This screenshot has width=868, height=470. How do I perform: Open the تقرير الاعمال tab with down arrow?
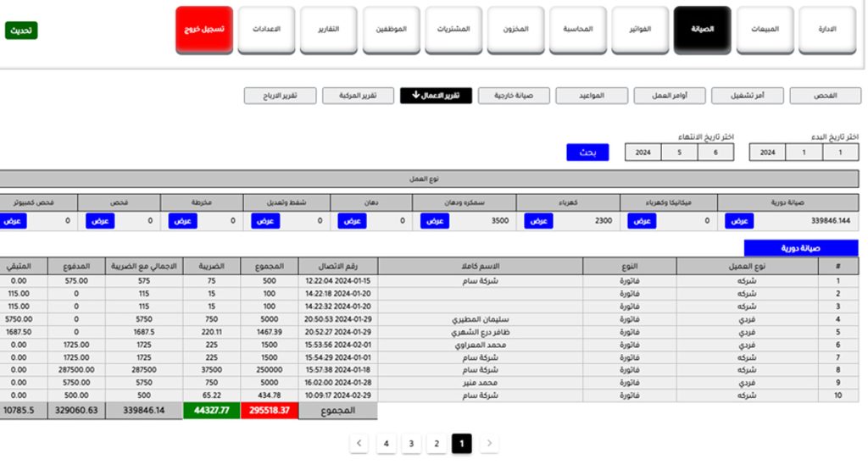[436, 96]
